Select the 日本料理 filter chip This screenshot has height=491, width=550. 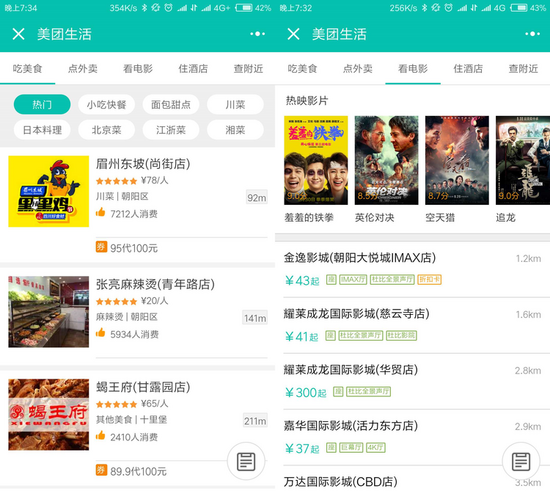pyautogui.click(x=42, y=130)
